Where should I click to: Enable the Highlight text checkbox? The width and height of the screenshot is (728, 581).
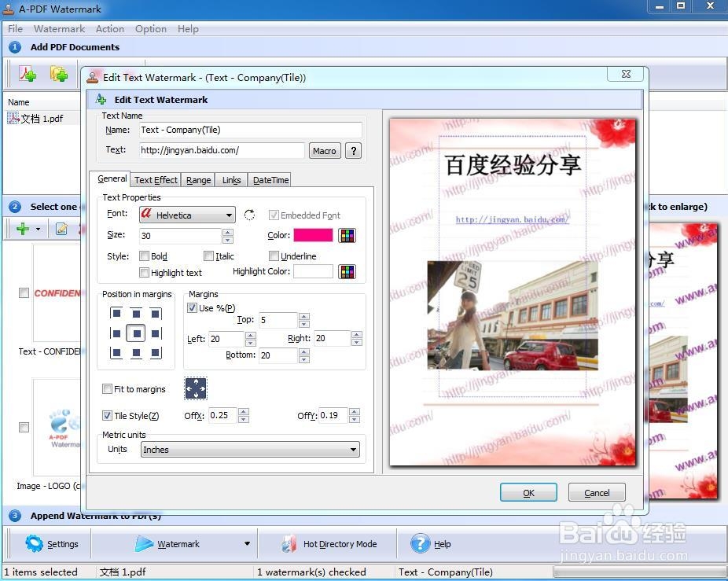(145, 272)
